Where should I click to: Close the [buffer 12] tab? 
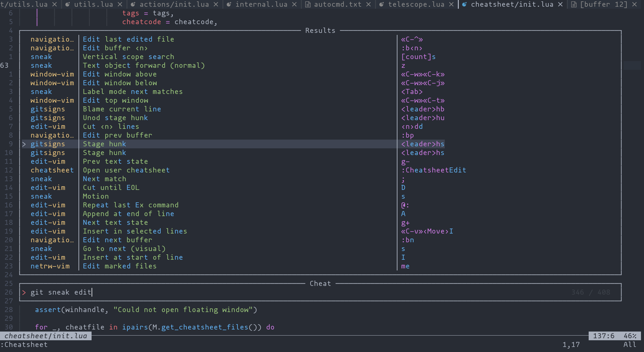pyautogui.click(x=634, y=4)
